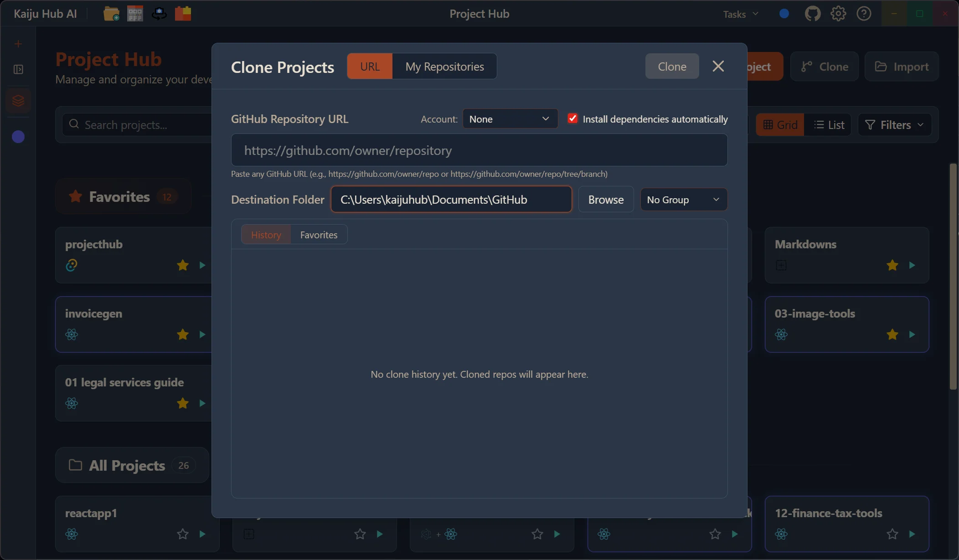Image resolution: width=959 pixels, height=560 pixels.
Task: Open the red-yellow package icon in toolbar
Action: (x=183, y=14)
